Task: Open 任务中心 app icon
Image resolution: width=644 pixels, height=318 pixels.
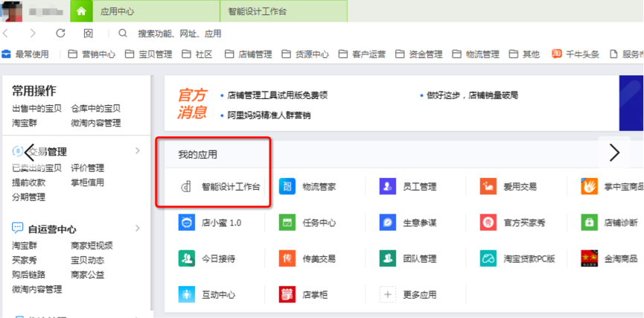Action: pos(287,222)
